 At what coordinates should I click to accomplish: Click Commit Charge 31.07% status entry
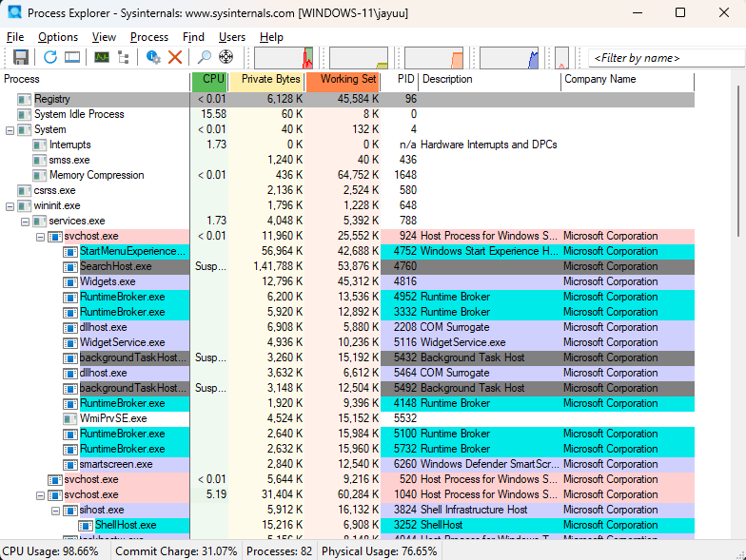pyautogui.click(x=176, y=551)
